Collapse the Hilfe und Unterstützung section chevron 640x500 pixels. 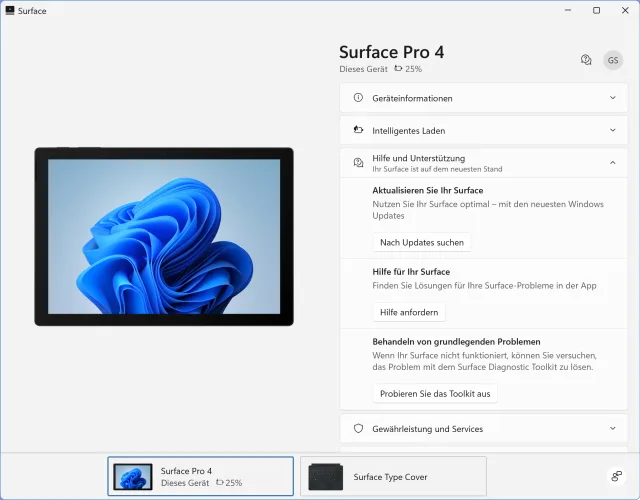tap(612, 162)
